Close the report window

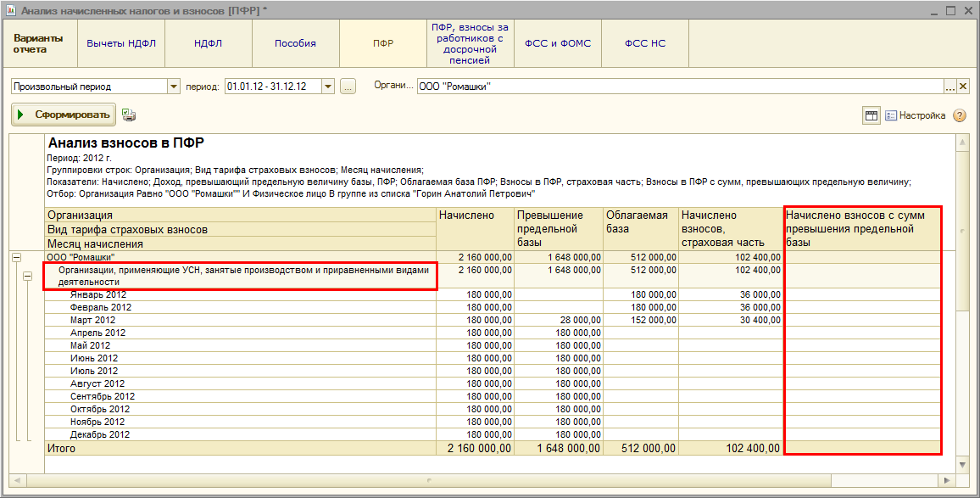pyautogui.click(x=967, y=11)
